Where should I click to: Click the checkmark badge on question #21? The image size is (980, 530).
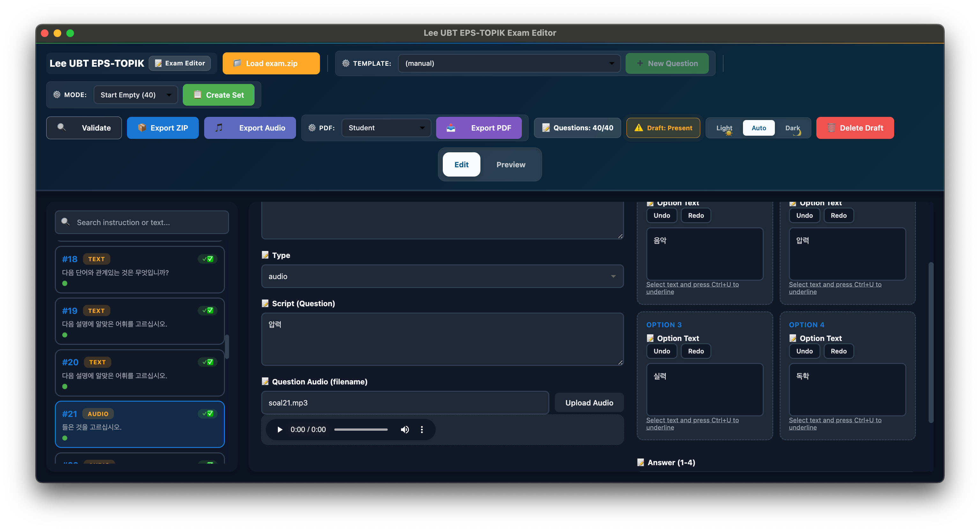208,413
